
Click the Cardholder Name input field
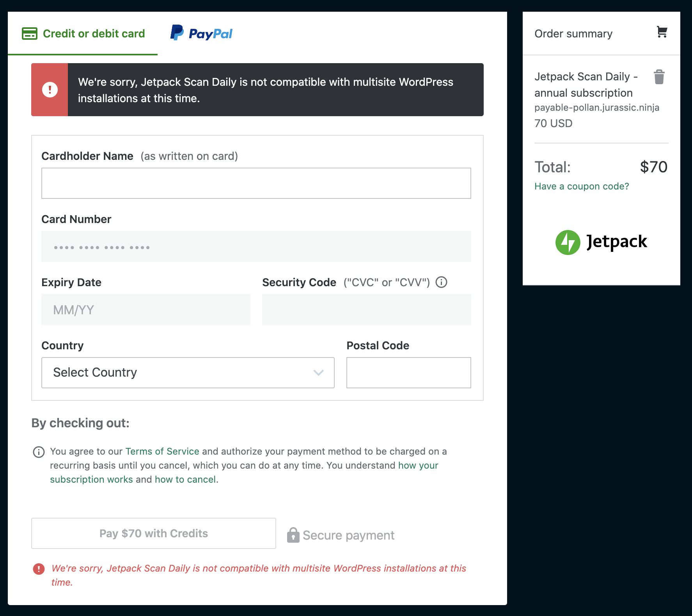click(256, 183)
